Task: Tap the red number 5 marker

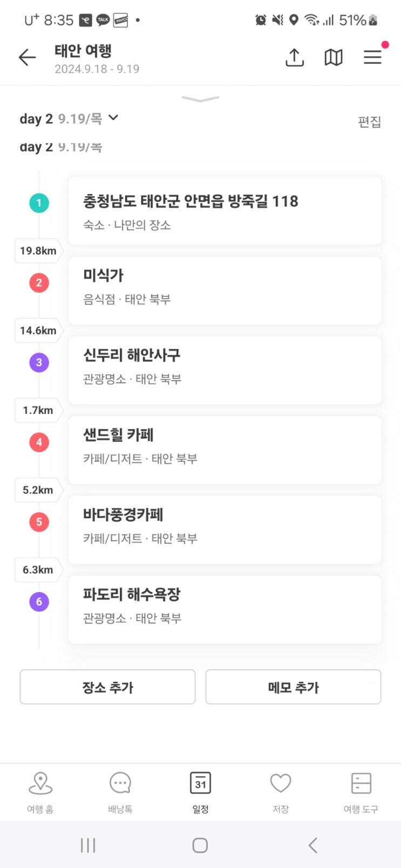Action: [39, 522]
